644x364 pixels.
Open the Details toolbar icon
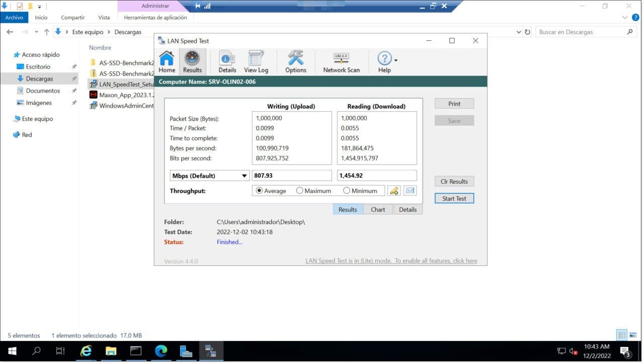(x=227, y=62)
